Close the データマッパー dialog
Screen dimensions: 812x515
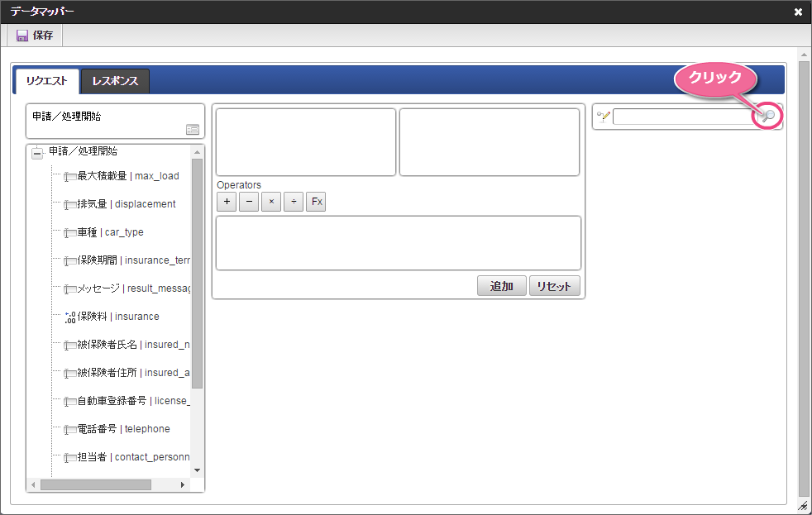798,12
